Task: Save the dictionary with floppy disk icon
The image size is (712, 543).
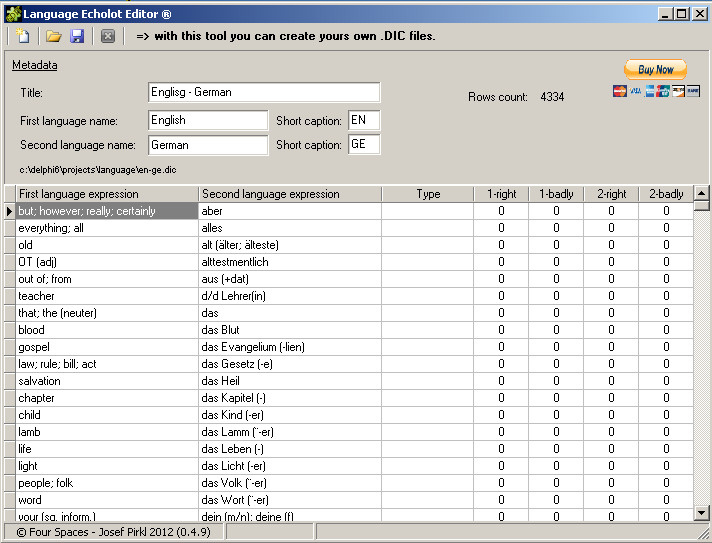Action: pyautogui.click(x=77, y=36)
